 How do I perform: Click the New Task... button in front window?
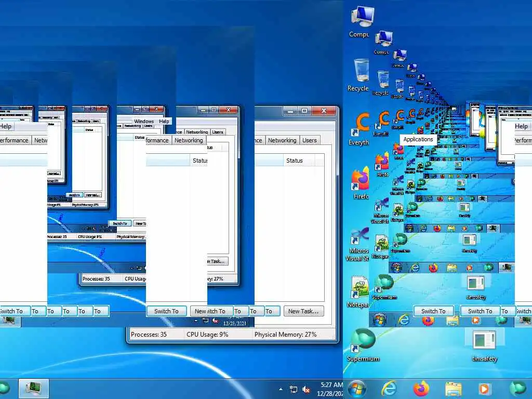[303, 311]
